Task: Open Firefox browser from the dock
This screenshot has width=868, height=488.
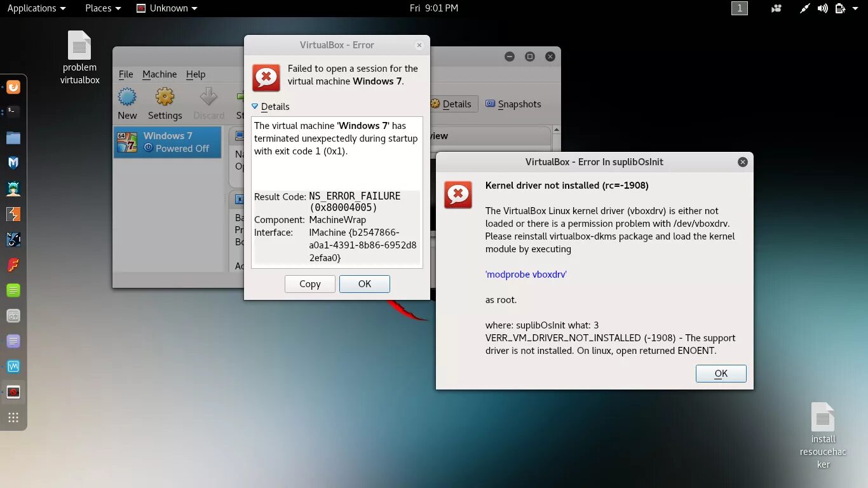Action: (13, 87)
